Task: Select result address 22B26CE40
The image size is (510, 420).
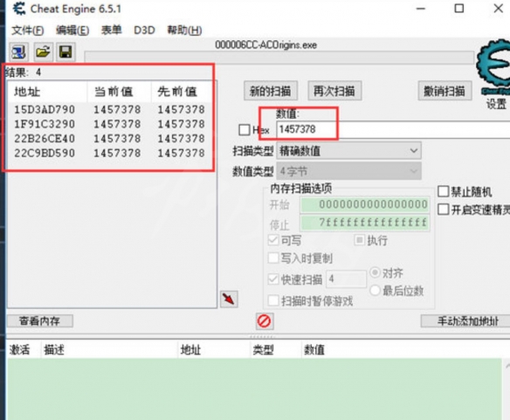Action: coord(45,139)
